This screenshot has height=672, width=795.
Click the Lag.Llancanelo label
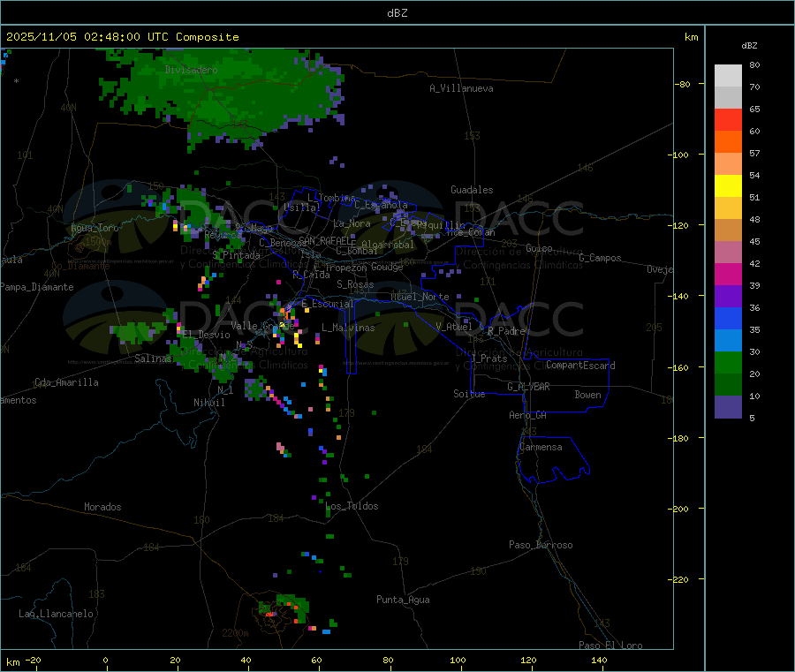coord(57,614)
